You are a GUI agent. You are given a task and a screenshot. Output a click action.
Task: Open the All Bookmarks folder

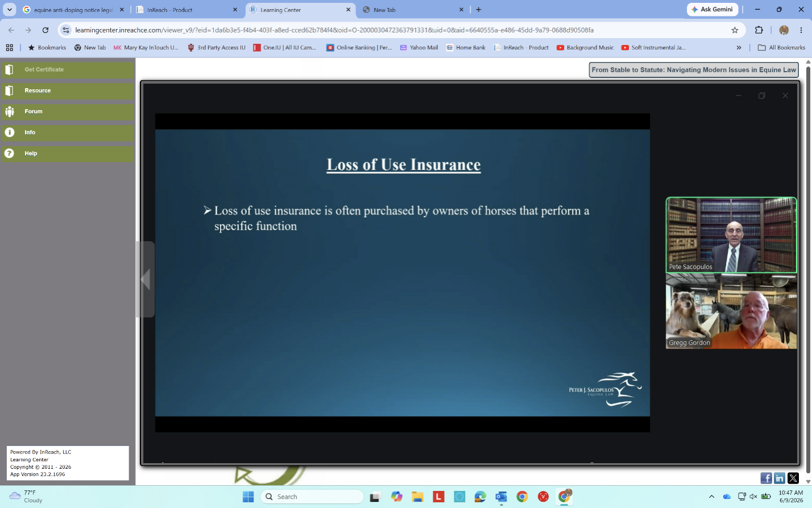(x=781, y=48)
